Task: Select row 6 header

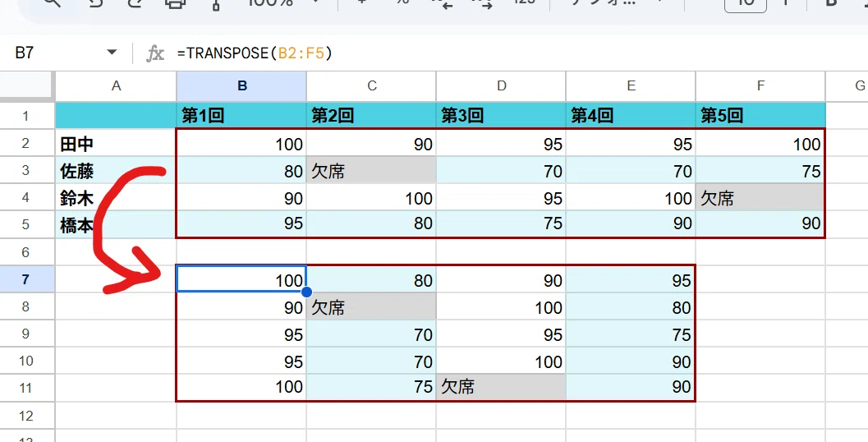Action: (27, 252)
